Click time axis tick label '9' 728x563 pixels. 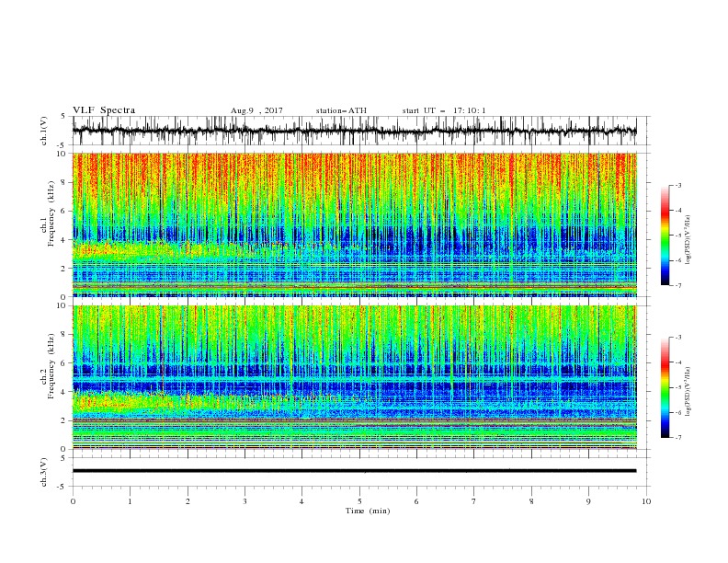(x=588, y=501)
